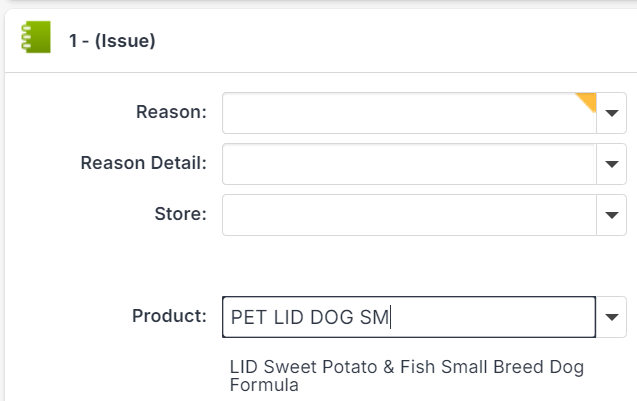Select the '1 - (Issue)' header title
The height and width of the screenshot is (401, 637).
112,41
